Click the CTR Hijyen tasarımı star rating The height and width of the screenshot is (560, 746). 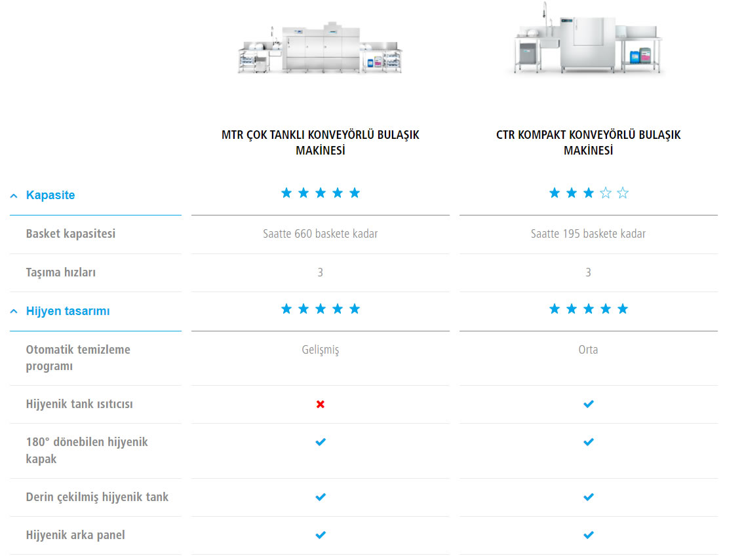[x=588, y=308]
